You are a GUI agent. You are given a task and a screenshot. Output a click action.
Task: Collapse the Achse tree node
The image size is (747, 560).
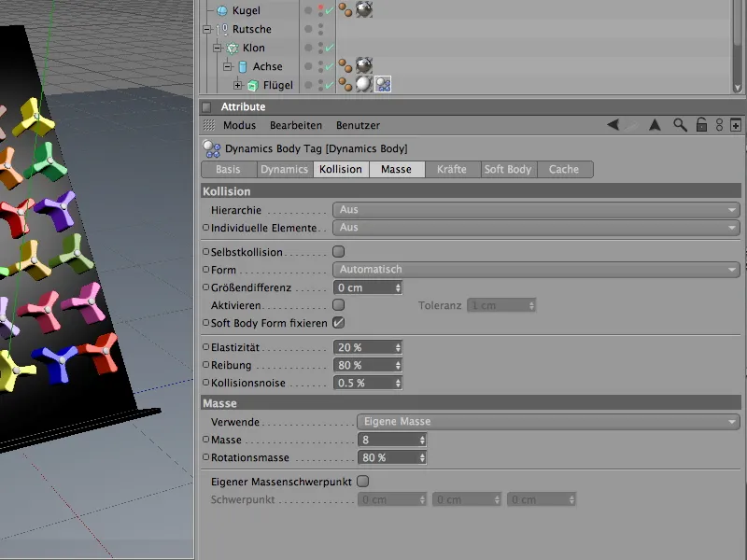click(x=228, y=66)
